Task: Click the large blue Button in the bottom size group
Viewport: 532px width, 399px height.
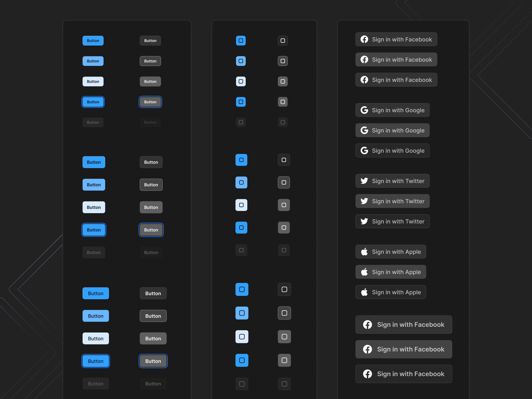Action: point(95,293)
